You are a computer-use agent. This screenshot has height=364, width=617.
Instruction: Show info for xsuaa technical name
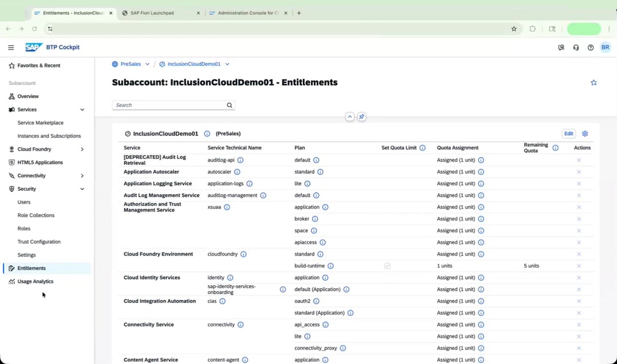[x=227, y=207]
